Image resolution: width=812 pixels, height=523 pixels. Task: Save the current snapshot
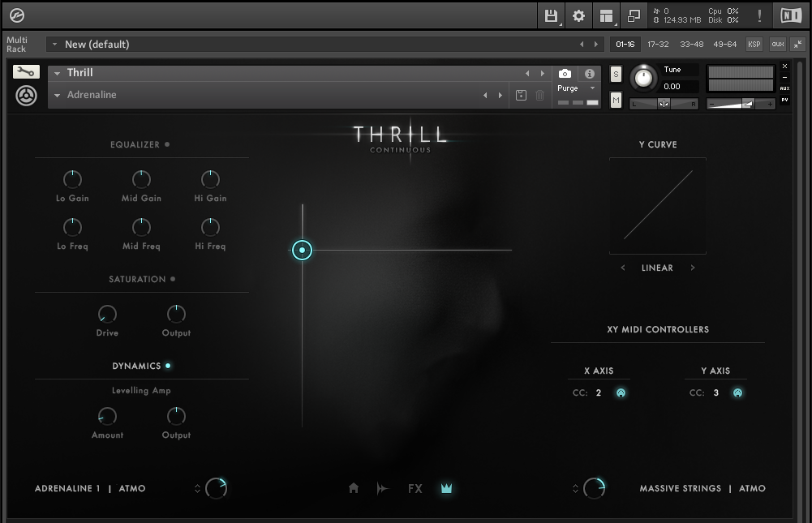point(521,96)
